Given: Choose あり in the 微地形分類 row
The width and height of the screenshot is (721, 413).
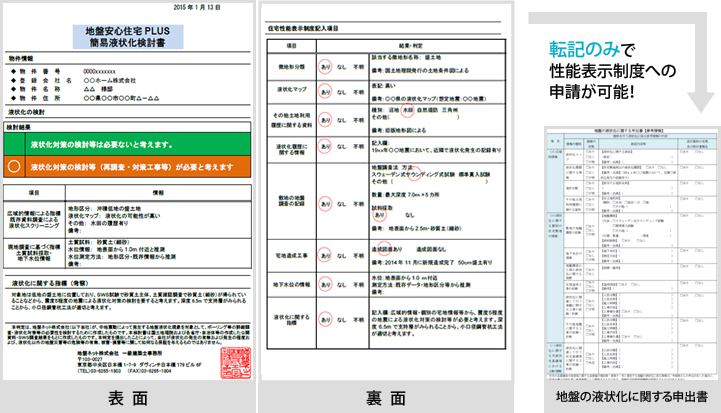Looking at the screenshot, I should coord(325,67).
